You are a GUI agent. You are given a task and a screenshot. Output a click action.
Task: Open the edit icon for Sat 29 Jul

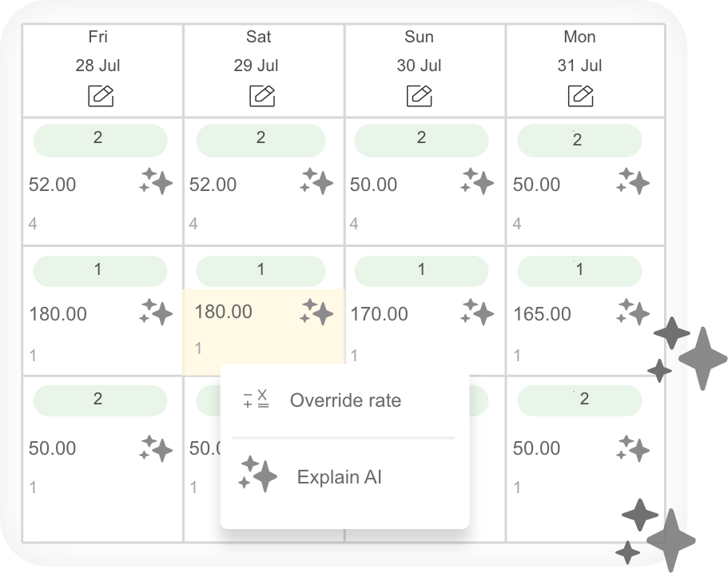262,96
